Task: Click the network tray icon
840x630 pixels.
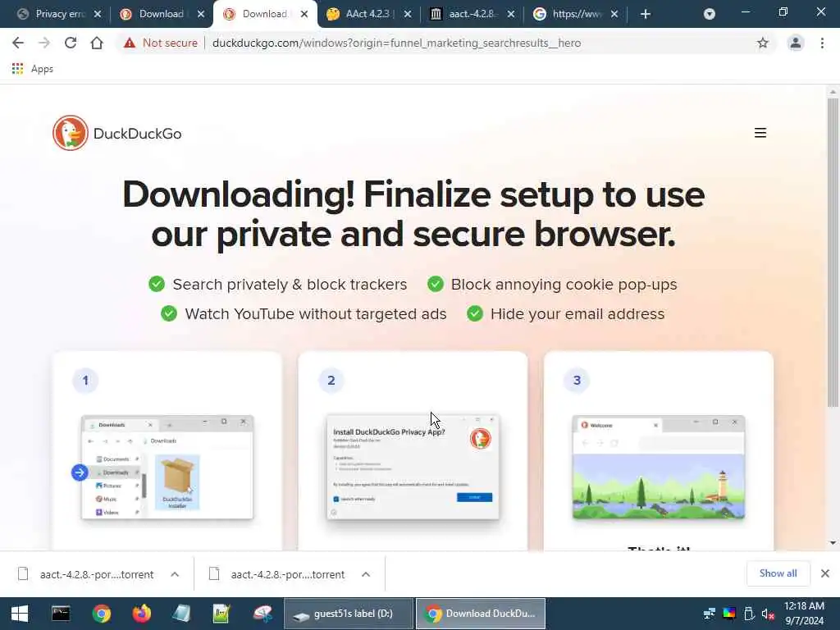Action: click(x=710, y=614)
